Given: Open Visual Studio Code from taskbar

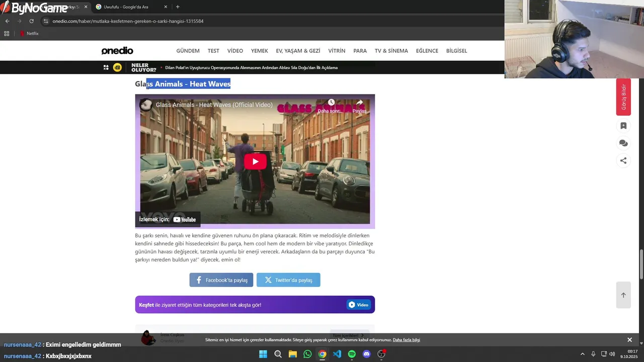Looking at the screenshot, I should 337,354.
